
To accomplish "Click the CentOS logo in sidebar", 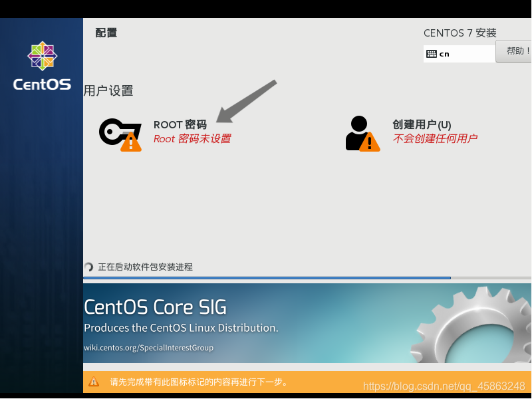I will point(43,56).
